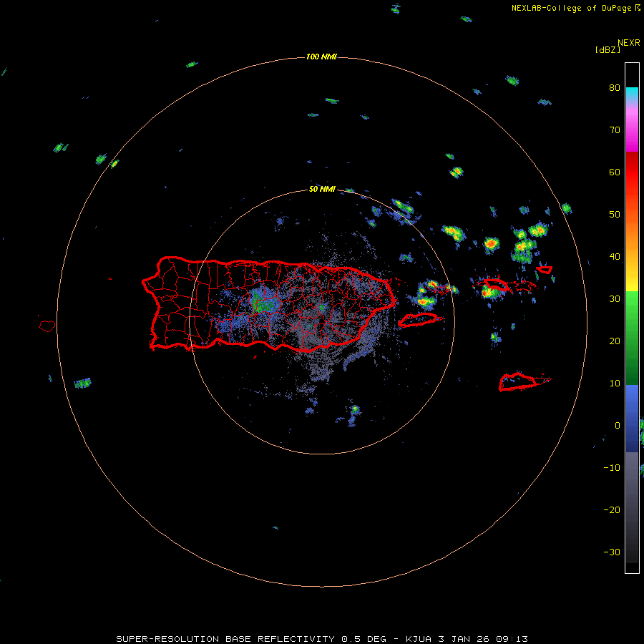The height and width of the screenshot is (644, 644).
Task: Click the 30 value on the dBZ scale
Action: pyautogui.click(x=615, y=299)
